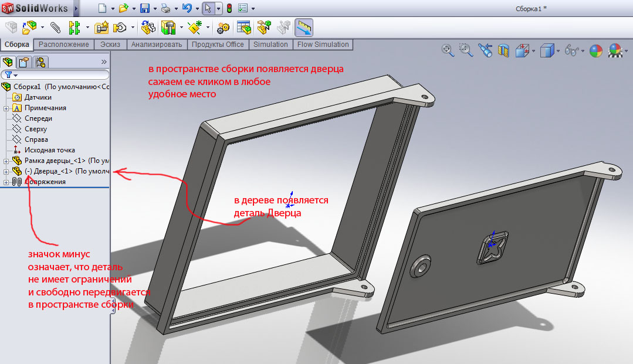Select Дверца_<1> in the feature tree

65,171
